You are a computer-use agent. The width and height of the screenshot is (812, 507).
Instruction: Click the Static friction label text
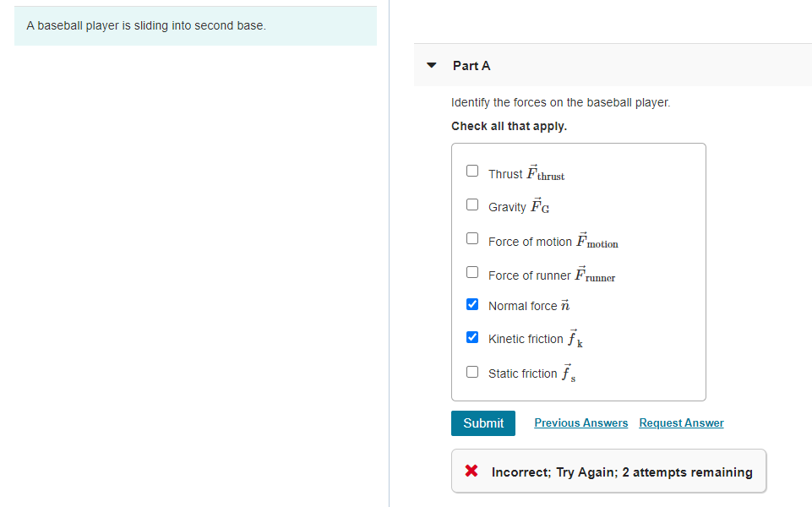[x=523, y=373]
